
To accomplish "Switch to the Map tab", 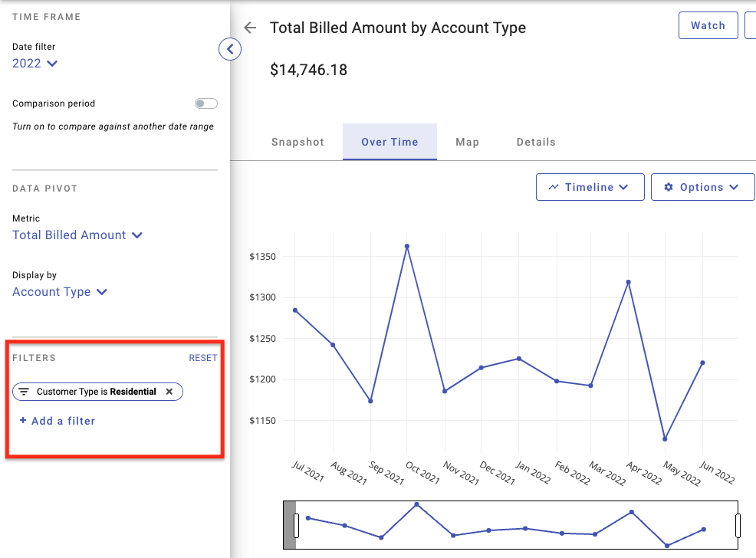I will pyautogui.click(x=468, y=142).
